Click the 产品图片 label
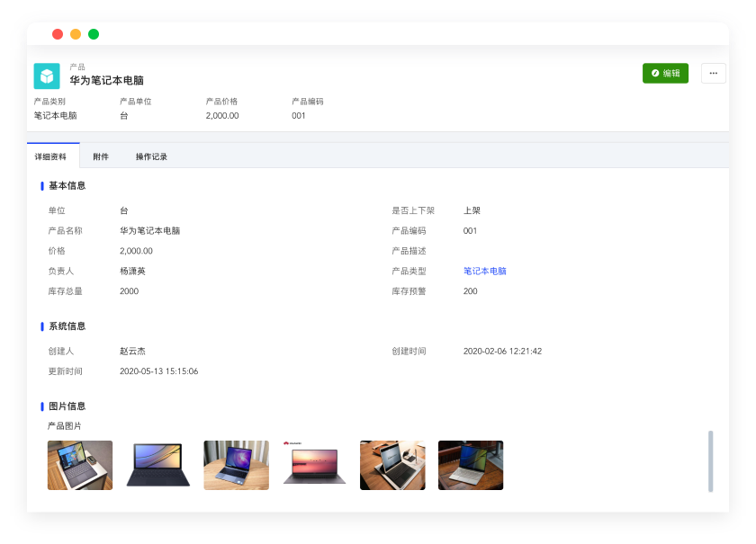Viewport: 756px width, 544px height. click(x=64, y=426)
